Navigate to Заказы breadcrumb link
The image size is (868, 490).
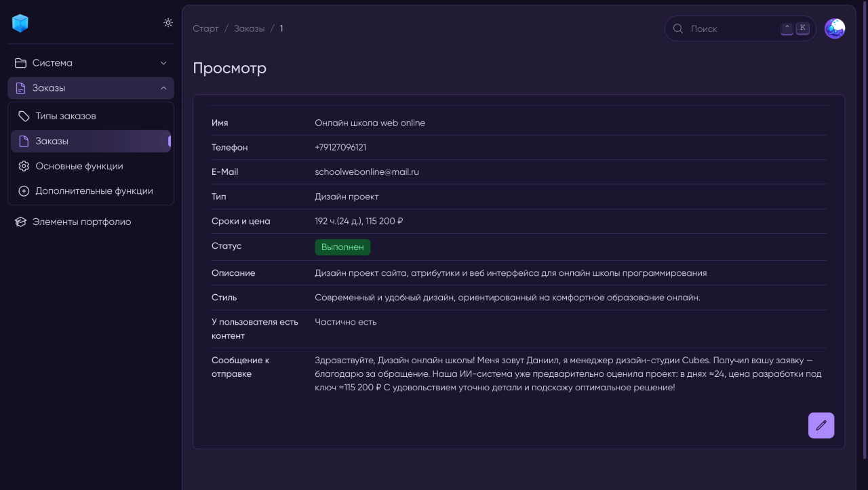tap(249, 28)
